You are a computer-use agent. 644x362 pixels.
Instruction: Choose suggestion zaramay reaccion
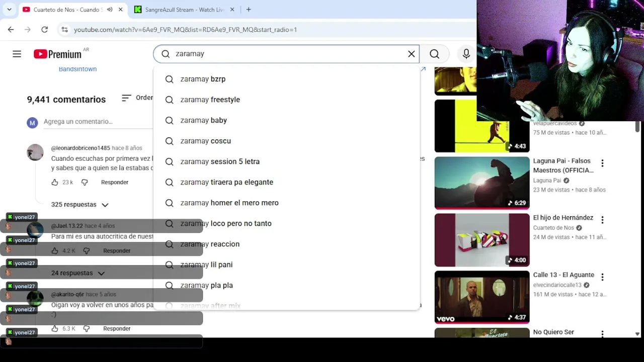coord(286,244)
